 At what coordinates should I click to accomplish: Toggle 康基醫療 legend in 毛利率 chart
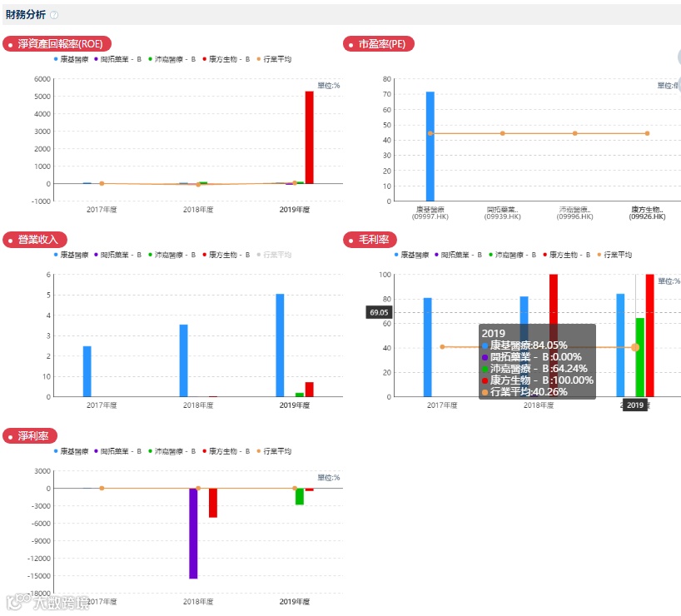coord(411,255)
